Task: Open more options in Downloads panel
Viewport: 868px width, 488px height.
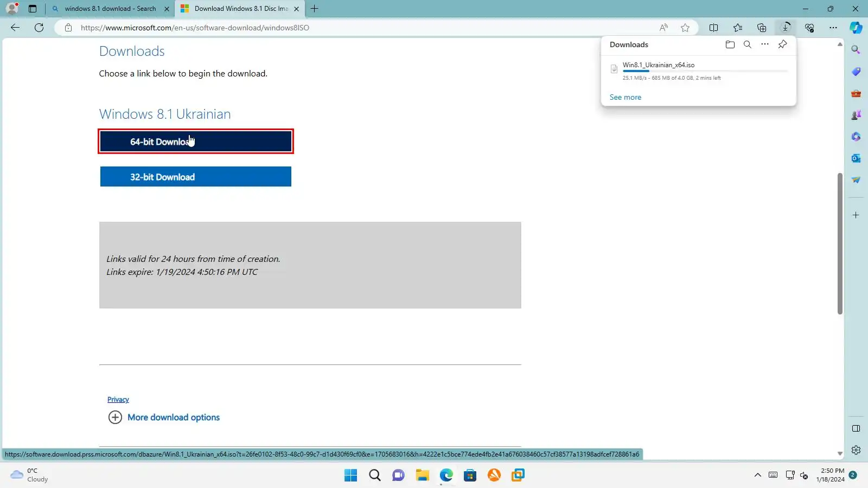Action: pyautogui.click(x=765, y=44)
